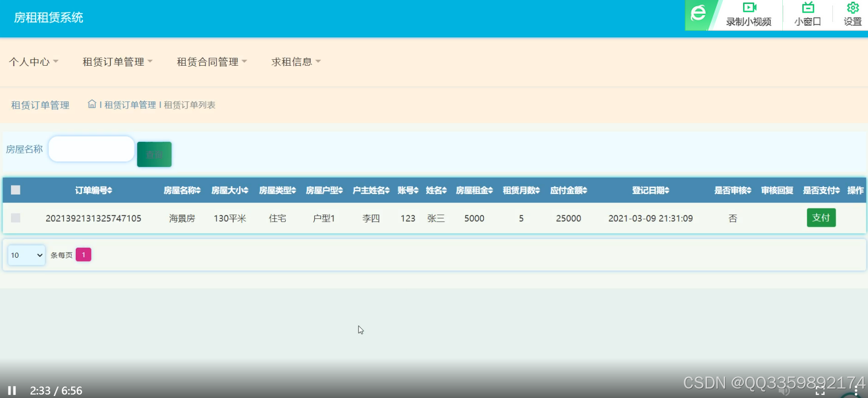The width and height of the screenshot is (868, 398).
Task: Click the 否 audit status cell
Action: click(x=733, y=218)
